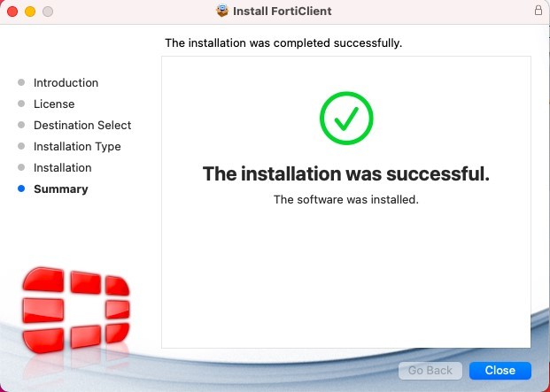The image size is (550, 392).
Task: Click 'The installation was successful.' heading
Action: (346, 173)
